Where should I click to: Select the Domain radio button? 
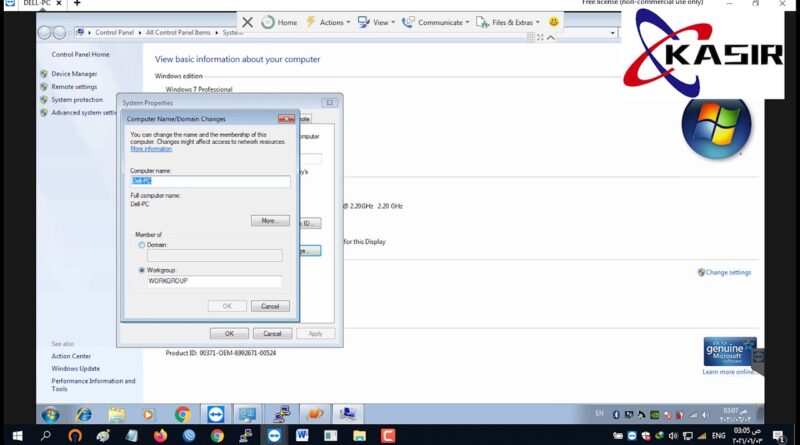tap(141, 245)
